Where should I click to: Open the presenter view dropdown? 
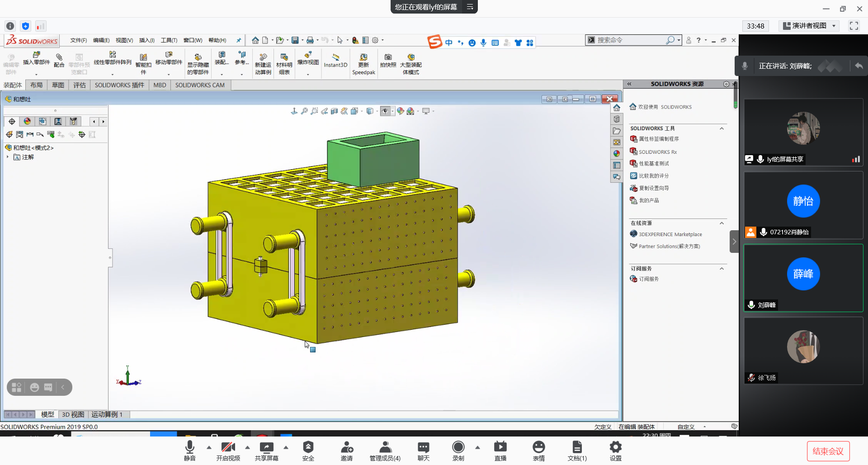tap(834, 26)
